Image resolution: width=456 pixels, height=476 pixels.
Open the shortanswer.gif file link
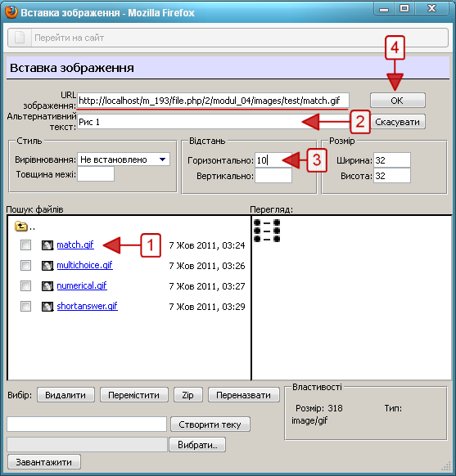click(x=88, y=306)
